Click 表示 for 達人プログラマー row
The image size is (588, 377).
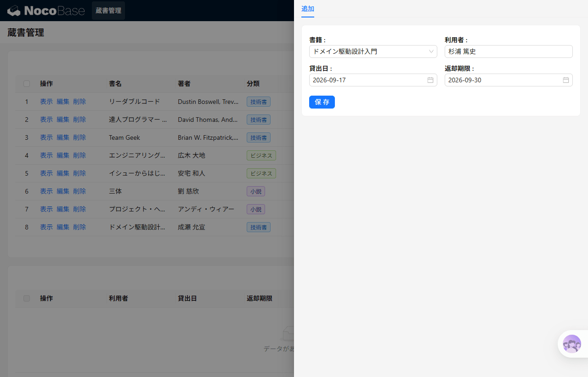pos(46,120)
